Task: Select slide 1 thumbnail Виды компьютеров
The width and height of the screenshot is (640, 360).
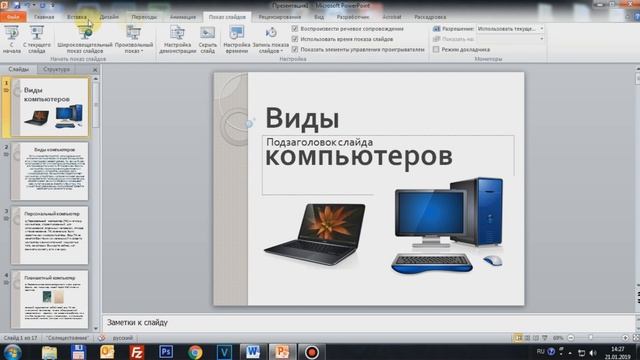Action: pos(49,107)
